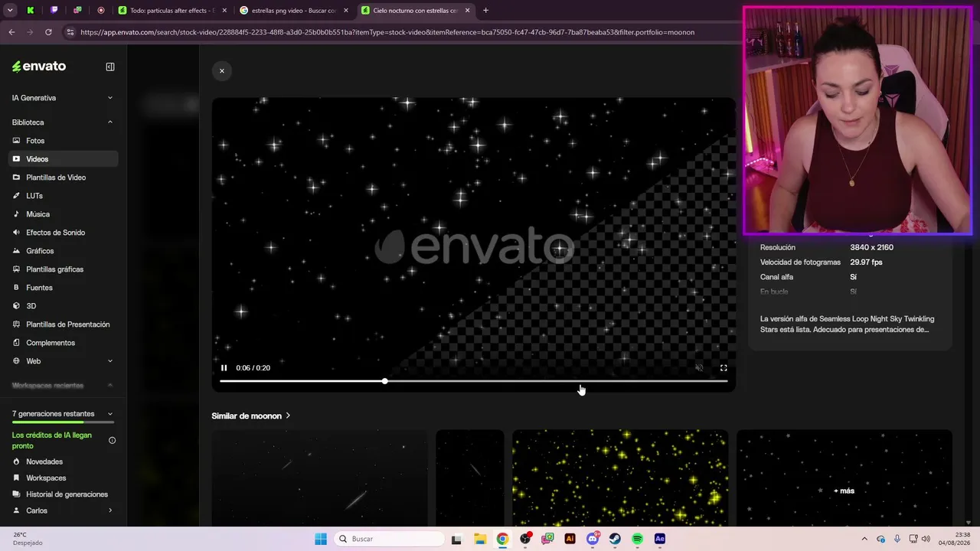
Task: Open the Carlos account menu
Action: (63, 510)
